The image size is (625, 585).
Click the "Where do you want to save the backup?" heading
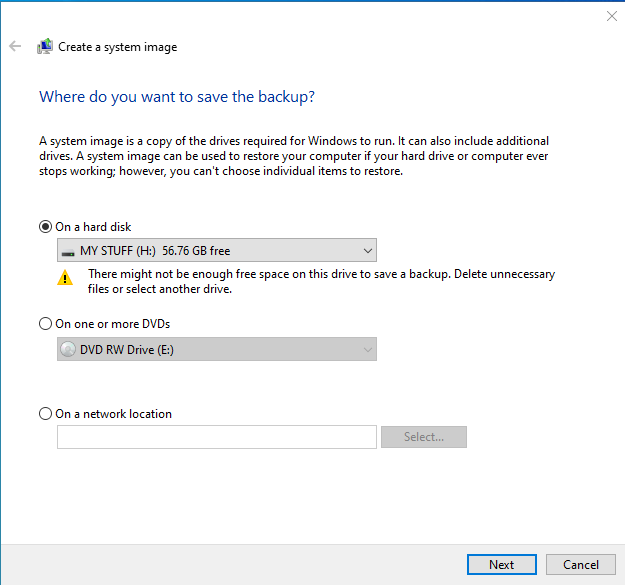point(177,97)
